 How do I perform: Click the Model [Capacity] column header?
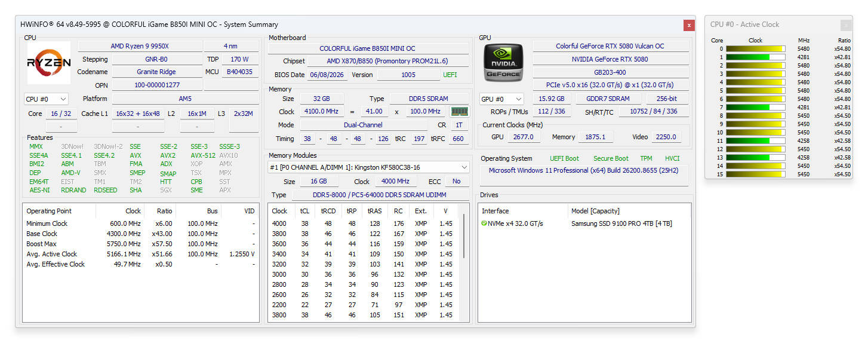click(x=629, y=211)
